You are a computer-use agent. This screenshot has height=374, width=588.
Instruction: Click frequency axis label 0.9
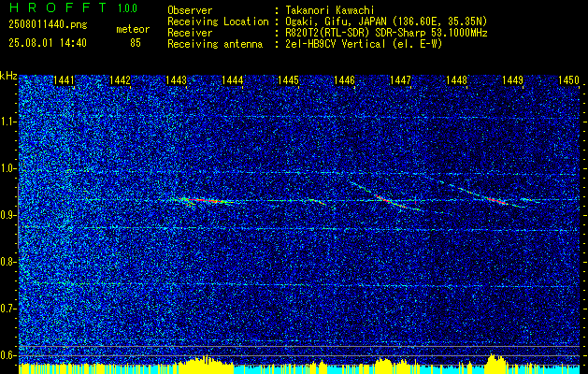point(7,215)
